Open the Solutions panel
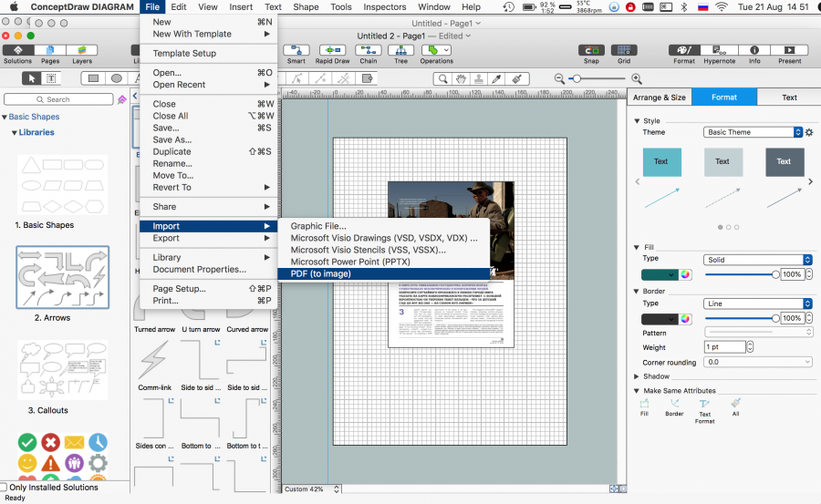The height and width of the screenshot is (504, 821). pyautogui.click(x=17, y=50)
